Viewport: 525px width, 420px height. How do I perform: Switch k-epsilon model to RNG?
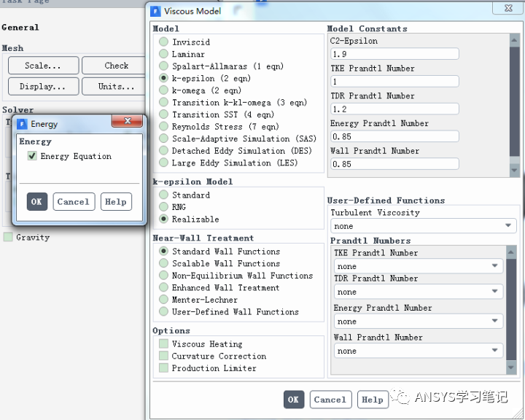coord(163,207)
